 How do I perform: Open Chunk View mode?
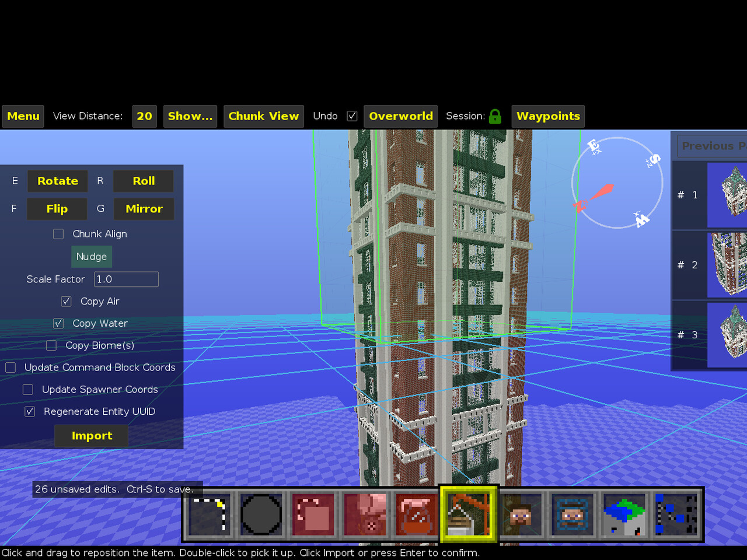tap(263, 116)
